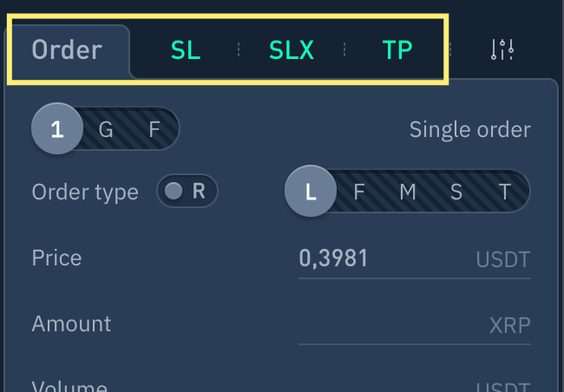Screen dimensions: 564x392
Task: Open the SL tab
Action: (x=185, y=50)
